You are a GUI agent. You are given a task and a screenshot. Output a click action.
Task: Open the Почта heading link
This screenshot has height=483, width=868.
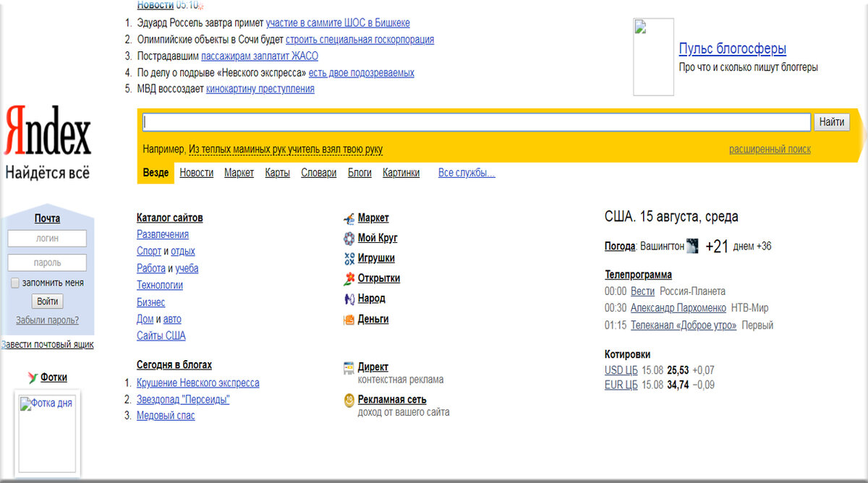coord(48,218)
